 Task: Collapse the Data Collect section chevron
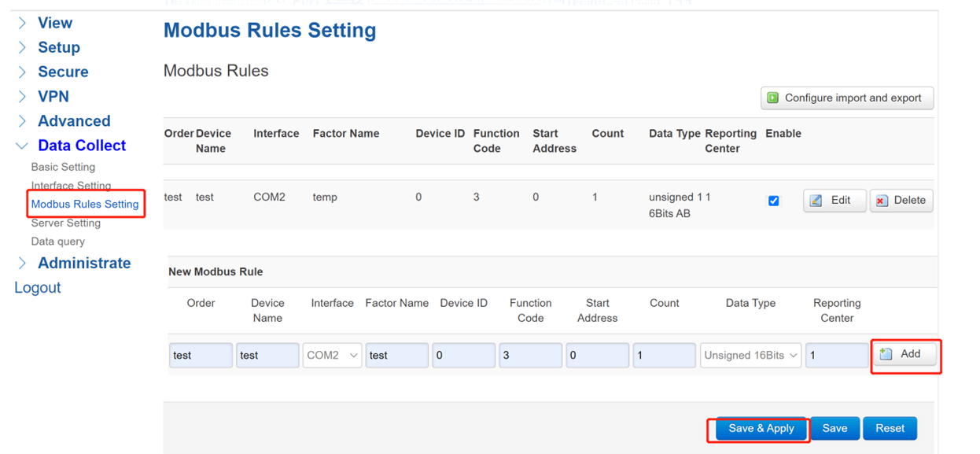[22, 146]
